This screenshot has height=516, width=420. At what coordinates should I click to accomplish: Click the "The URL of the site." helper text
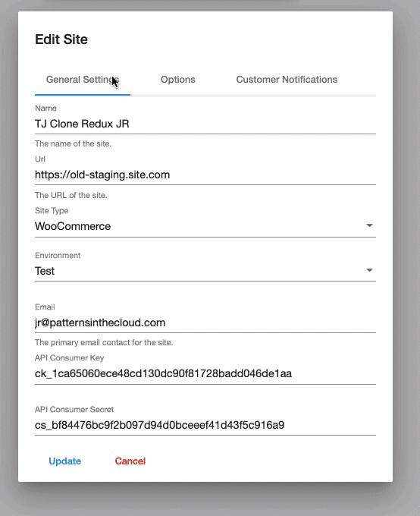71,195
